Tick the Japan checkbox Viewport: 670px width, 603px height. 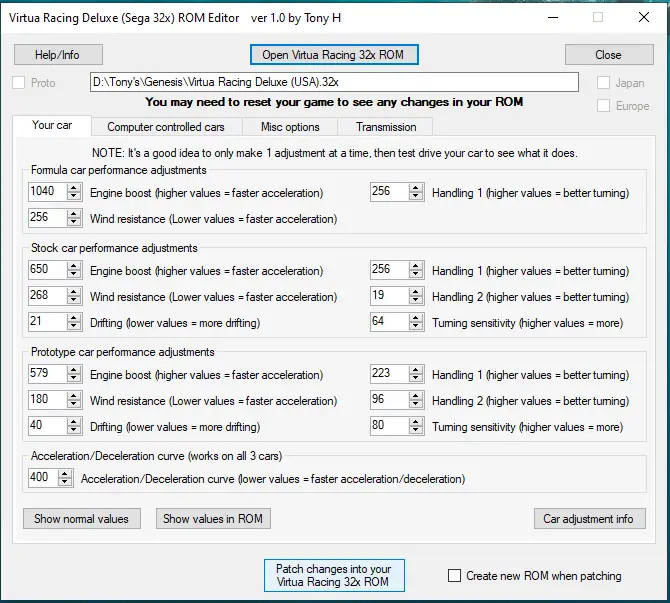pos(603,82)
